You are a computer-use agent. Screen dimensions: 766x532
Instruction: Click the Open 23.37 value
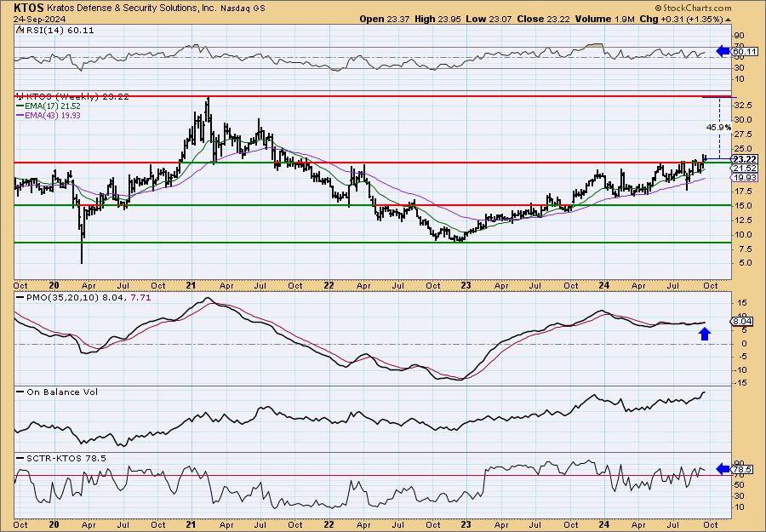[385, 19]
